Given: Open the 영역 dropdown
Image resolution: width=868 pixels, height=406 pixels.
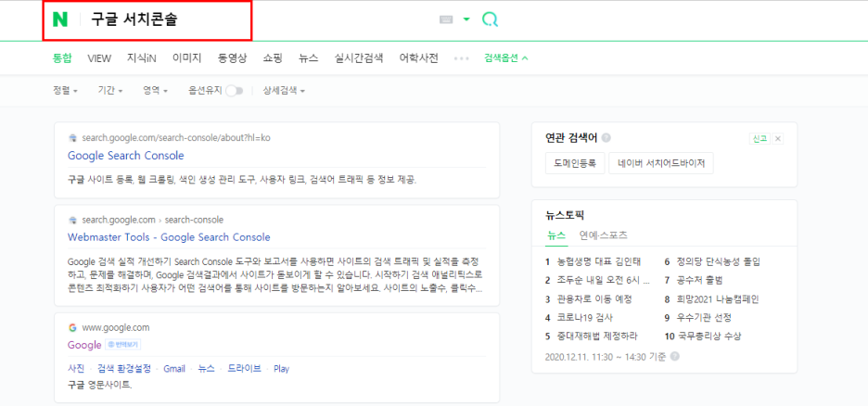Looking at the screenshot, I should tap(156, 91).
